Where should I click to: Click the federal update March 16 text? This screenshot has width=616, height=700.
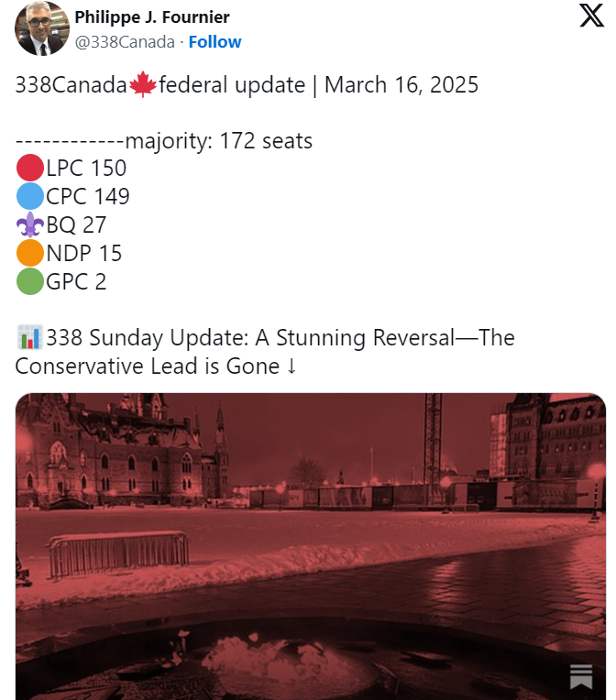(318, 85)
